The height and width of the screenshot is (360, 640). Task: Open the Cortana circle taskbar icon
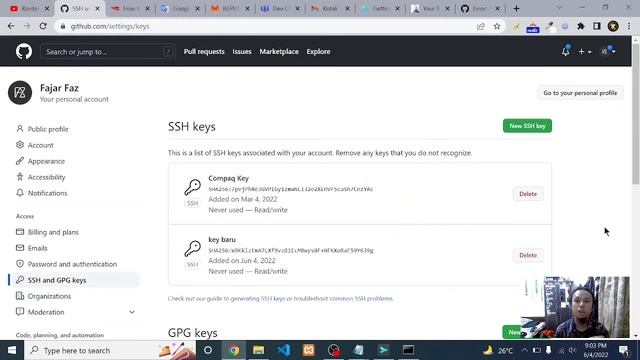pos(208,350)
